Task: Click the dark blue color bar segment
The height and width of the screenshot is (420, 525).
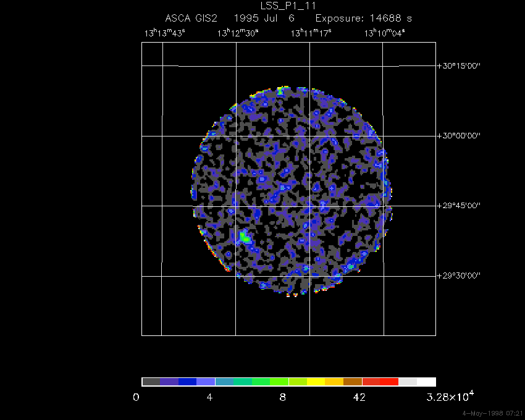Action: click(x=188, y=382)
